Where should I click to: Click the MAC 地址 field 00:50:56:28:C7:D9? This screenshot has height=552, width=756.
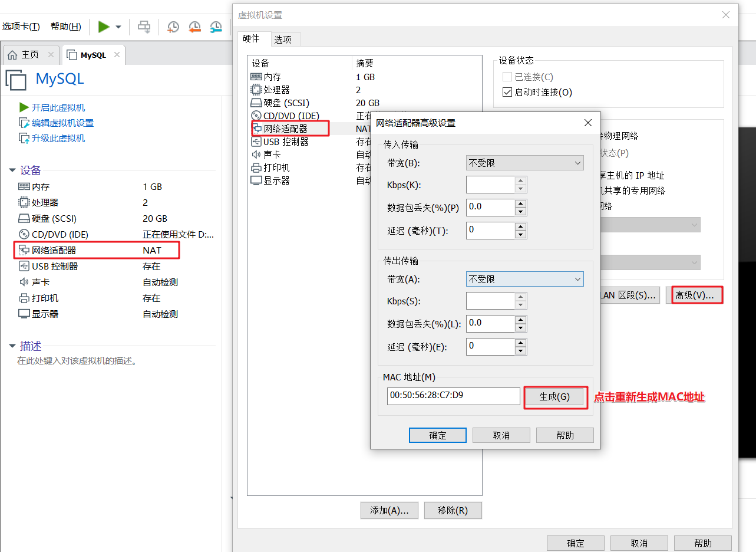454,396
